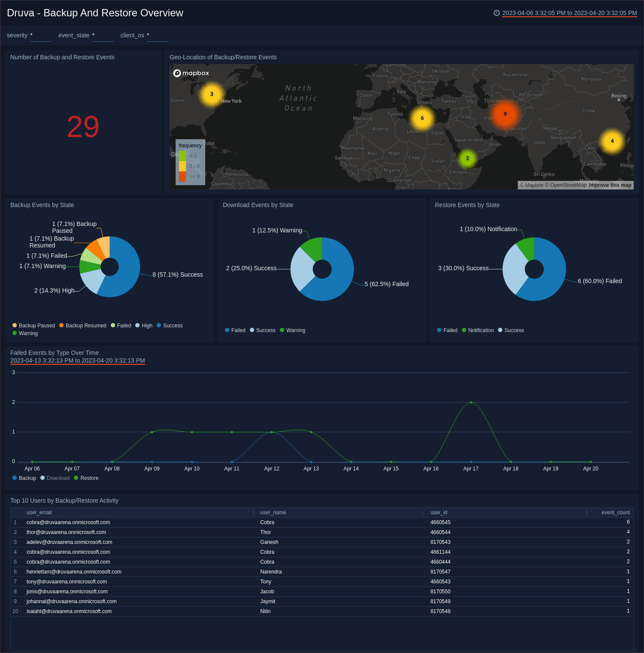Click the yellow cluster marker labeled 4

612,141
